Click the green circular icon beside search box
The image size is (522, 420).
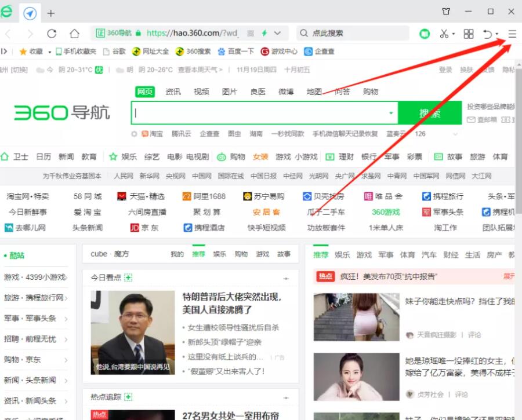point(425,34)
